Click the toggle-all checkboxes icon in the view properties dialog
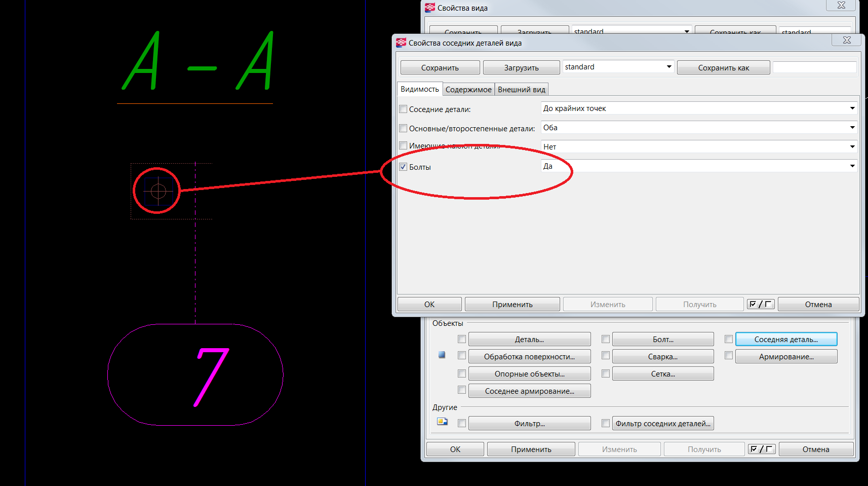 (761, 449)
